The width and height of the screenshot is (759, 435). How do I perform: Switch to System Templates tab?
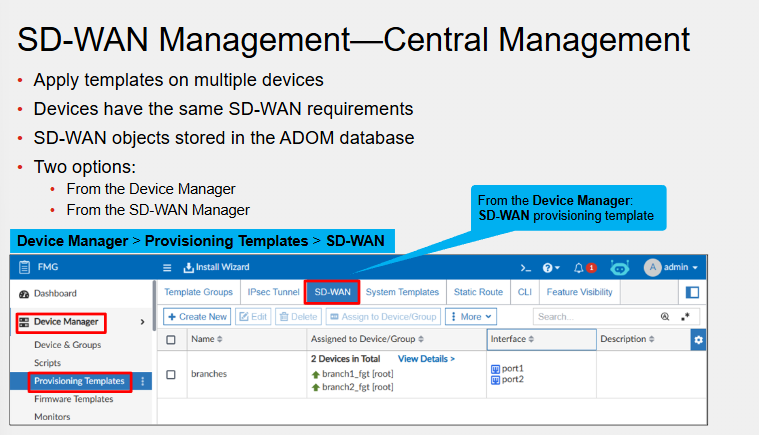tap(402, 292)
